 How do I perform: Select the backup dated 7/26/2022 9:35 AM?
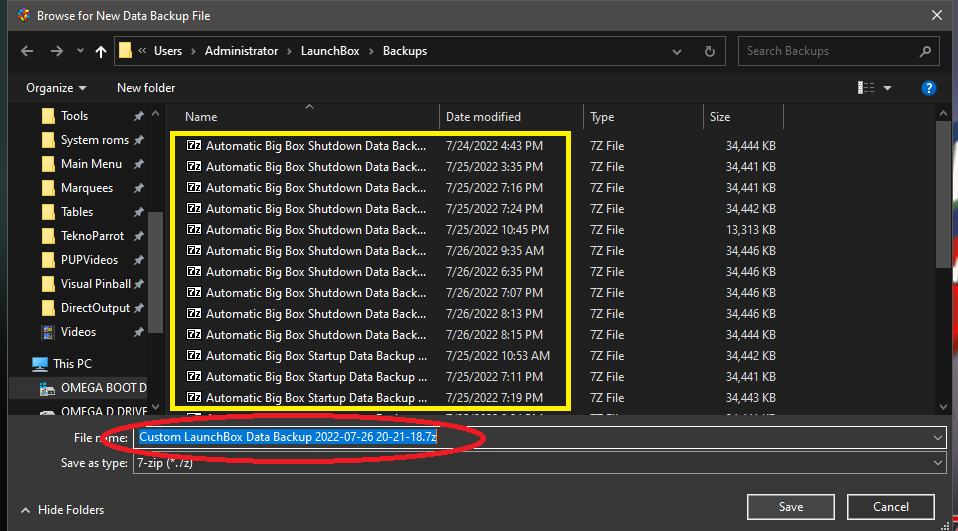(316, 251)
